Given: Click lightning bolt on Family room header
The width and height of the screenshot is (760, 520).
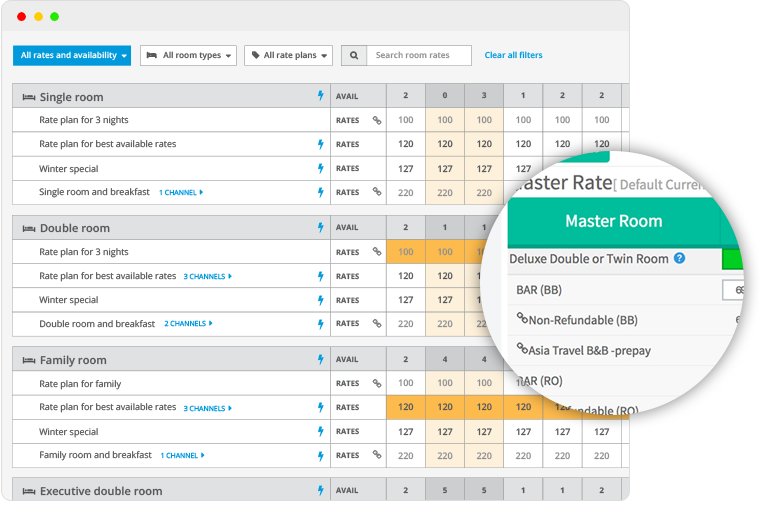Looking at the screenshot, I should (x=320, y=359).
